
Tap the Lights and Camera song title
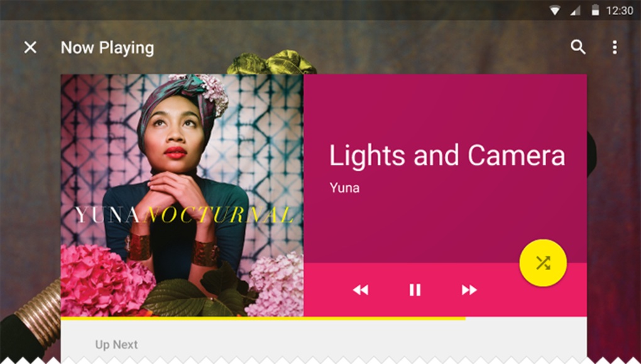447,156
